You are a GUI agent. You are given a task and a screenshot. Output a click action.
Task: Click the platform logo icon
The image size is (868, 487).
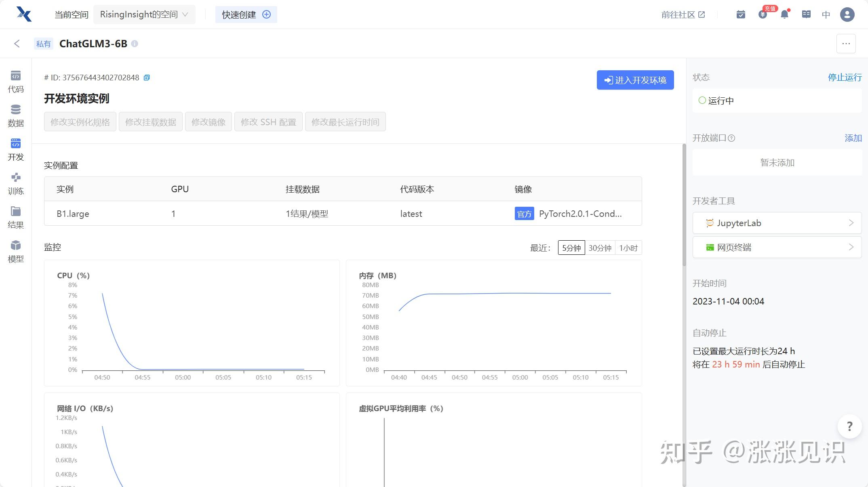(24, 14)
